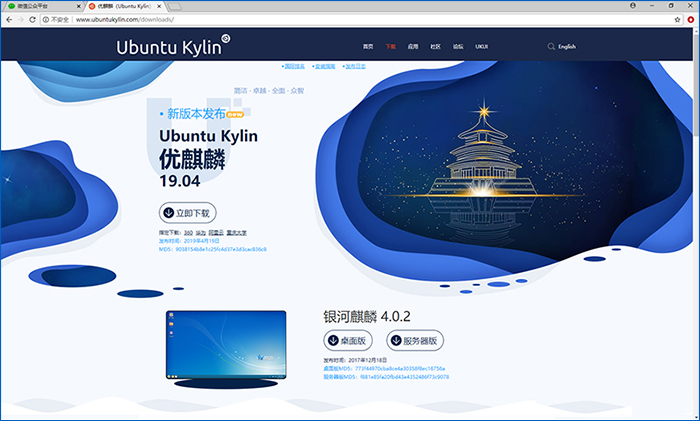Download from the 360 mirror link
The image size is (700, 421).
(x=188, y=233)
